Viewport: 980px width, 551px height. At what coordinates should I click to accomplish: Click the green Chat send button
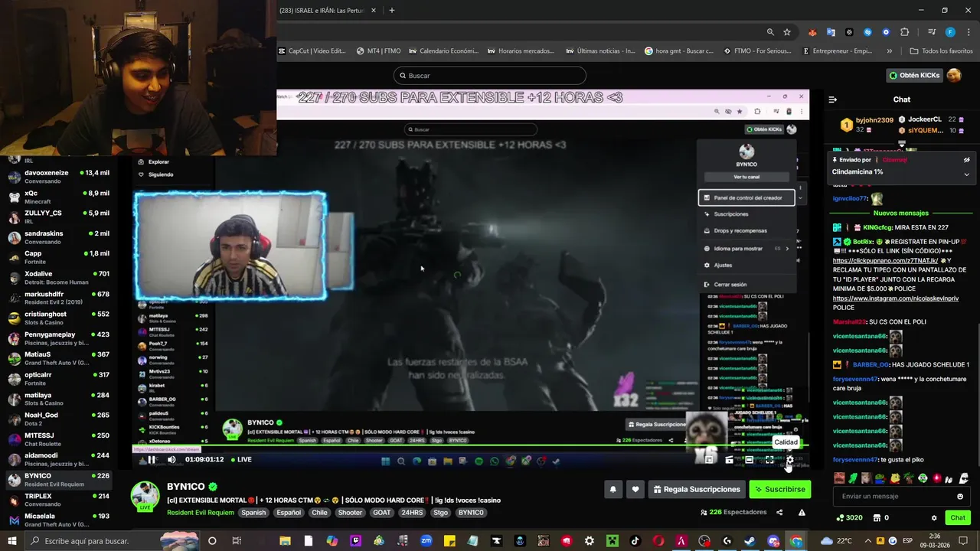click(958, 518)
